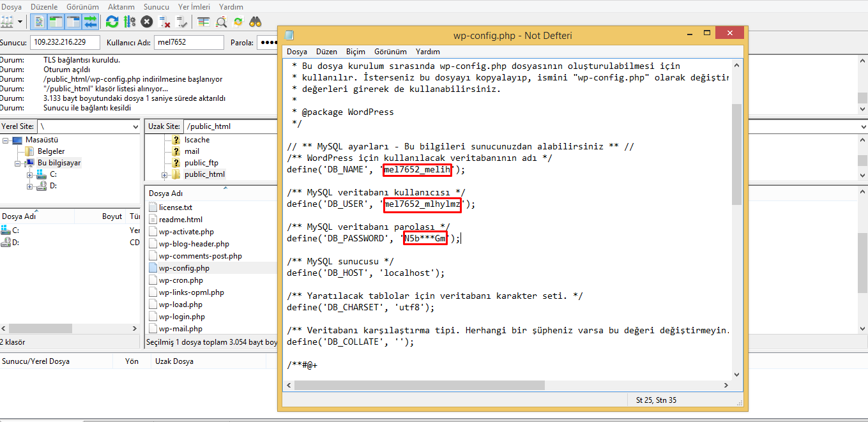The width and height of the screenshot is (868, 422).
Task: Click the refresh file lists icon
Action: click(x=112, y=22)
